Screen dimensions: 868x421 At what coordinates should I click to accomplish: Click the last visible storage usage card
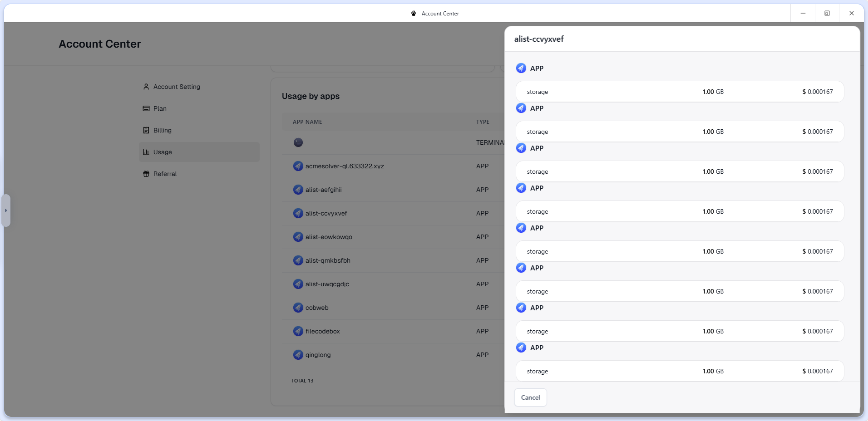point(680,371)
